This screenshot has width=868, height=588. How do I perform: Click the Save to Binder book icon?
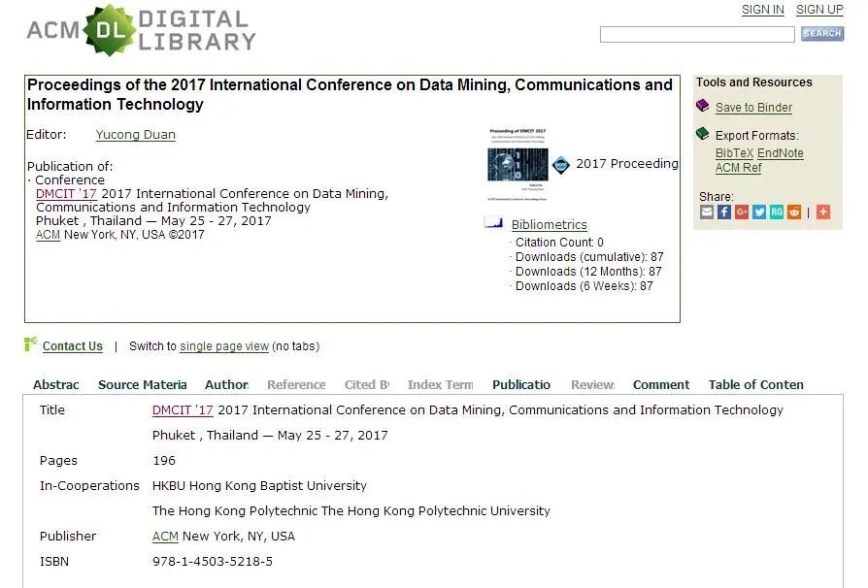[x=703, y=106]
